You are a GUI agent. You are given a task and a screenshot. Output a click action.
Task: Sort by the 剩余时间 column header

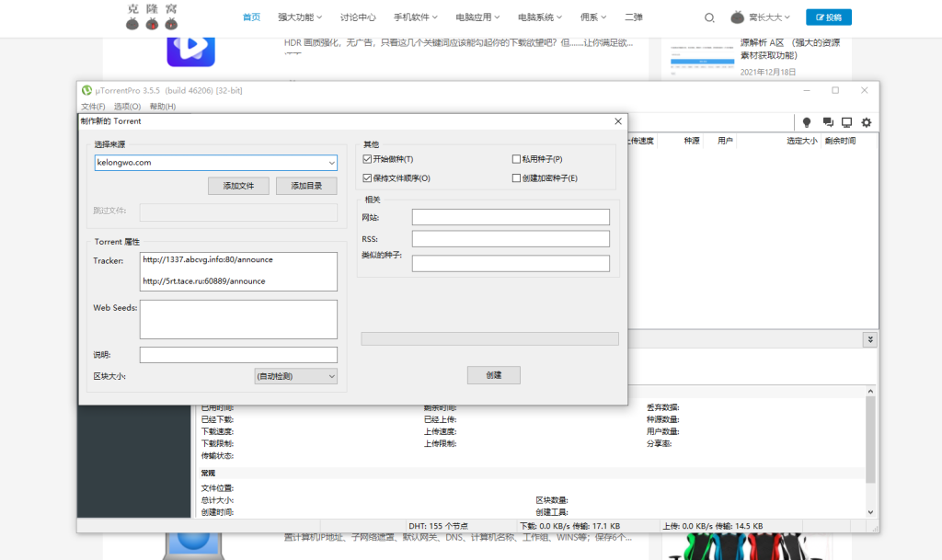[x=840, y=141]
